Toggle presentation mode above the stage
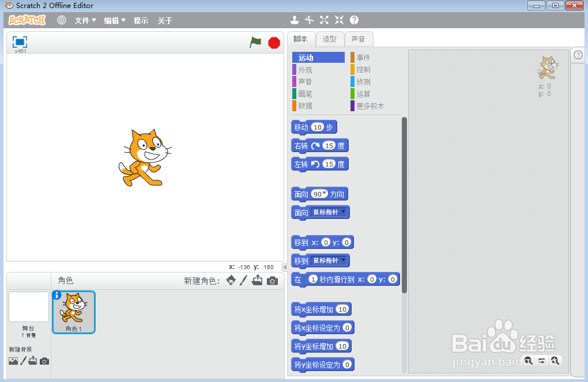Screen dimensions: 588x382 click(x=20, y=41)
